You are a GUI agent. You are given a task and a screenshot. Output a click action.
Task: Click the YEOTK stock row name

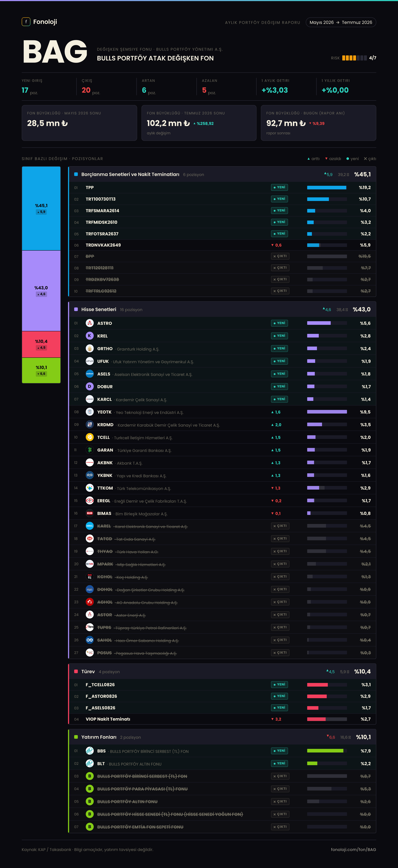[x=104, y=412]
